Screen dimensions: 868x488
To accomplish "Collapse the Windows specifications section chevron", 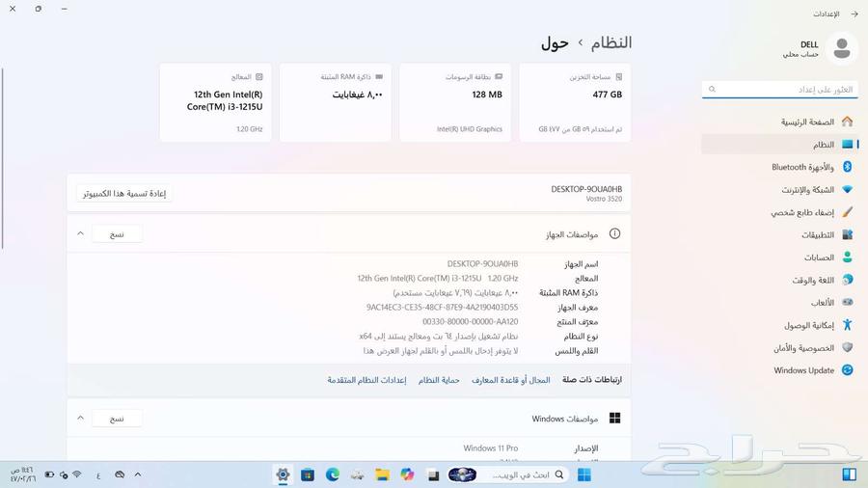I will [80, 419].
